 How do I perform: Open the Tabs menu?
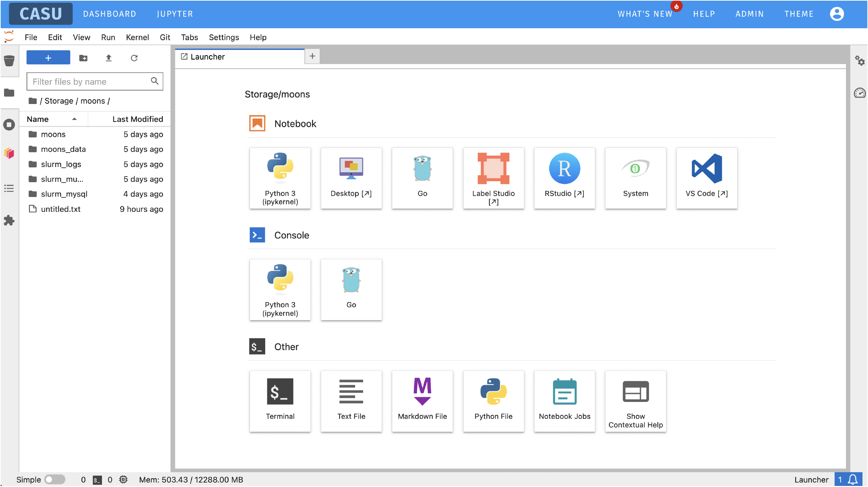point(189,37)
